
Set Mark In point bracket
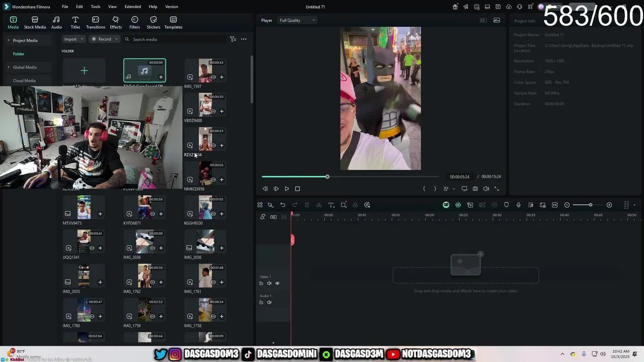point(424,189)
